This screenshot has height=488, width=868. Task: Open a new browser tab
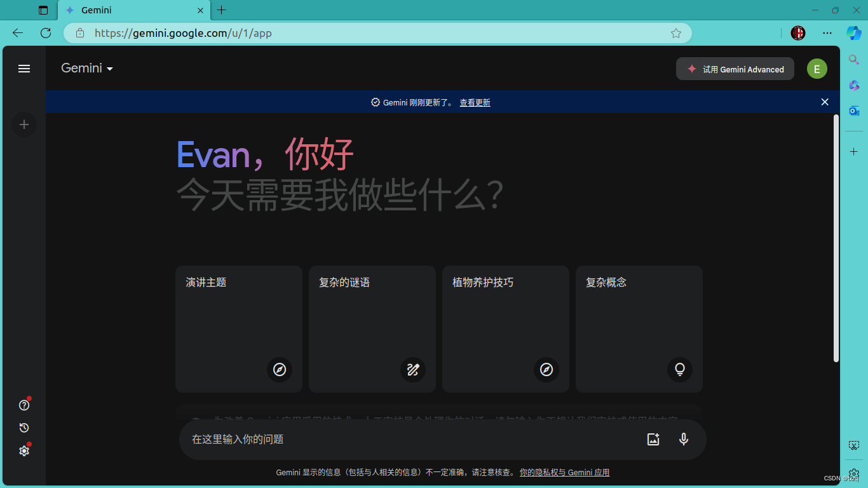(221, 10)
